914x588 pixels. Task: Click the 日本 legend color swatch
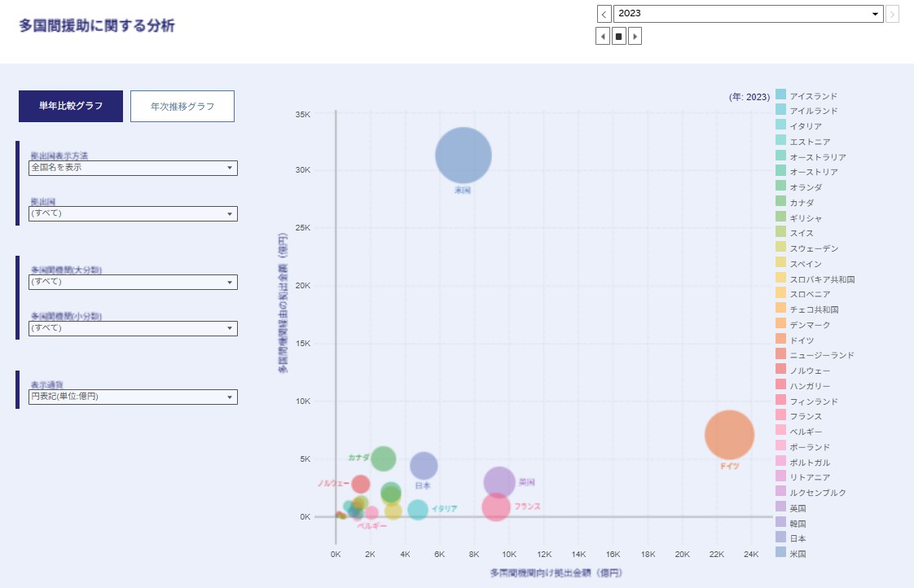point(780,538)
